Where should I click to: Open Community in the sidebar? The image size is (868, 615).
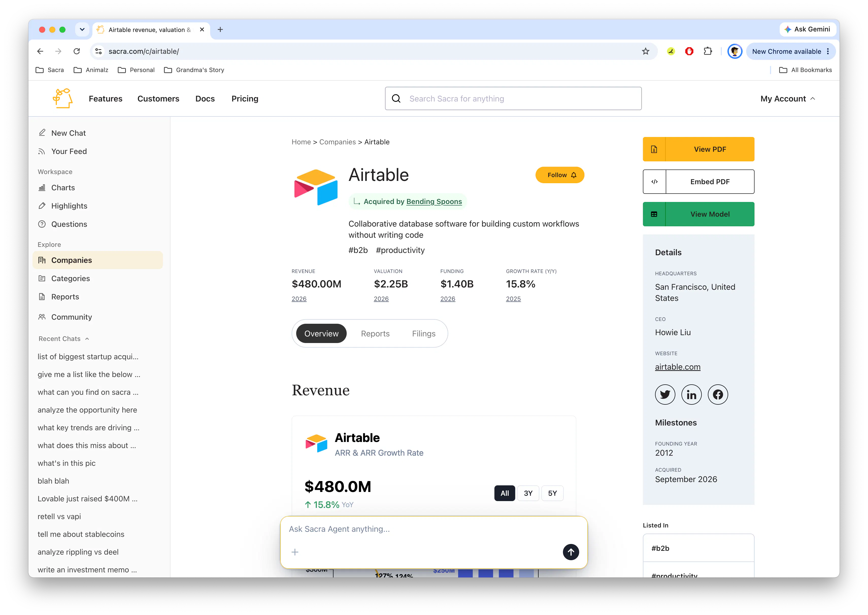(x=98, y=317)
